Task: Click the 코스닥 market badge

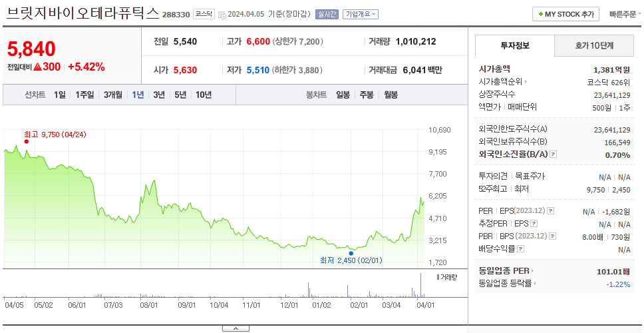Action: point(204,15)
